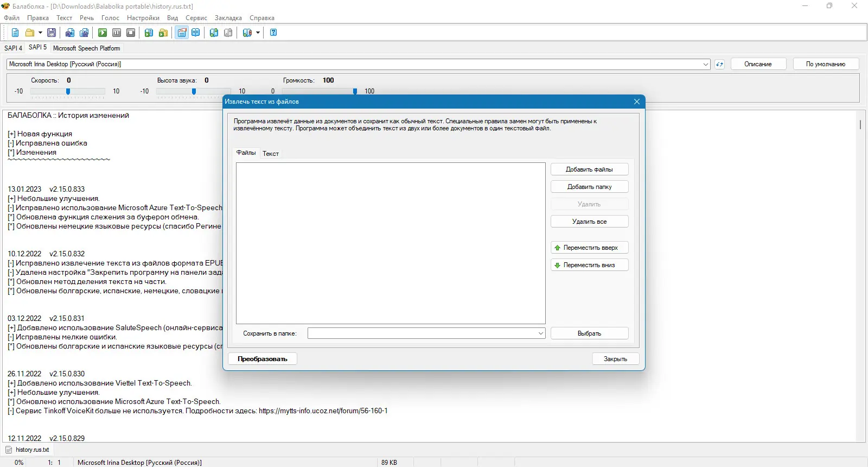
Task: Click the Переместить вверх button
Action: pos(589,248)
